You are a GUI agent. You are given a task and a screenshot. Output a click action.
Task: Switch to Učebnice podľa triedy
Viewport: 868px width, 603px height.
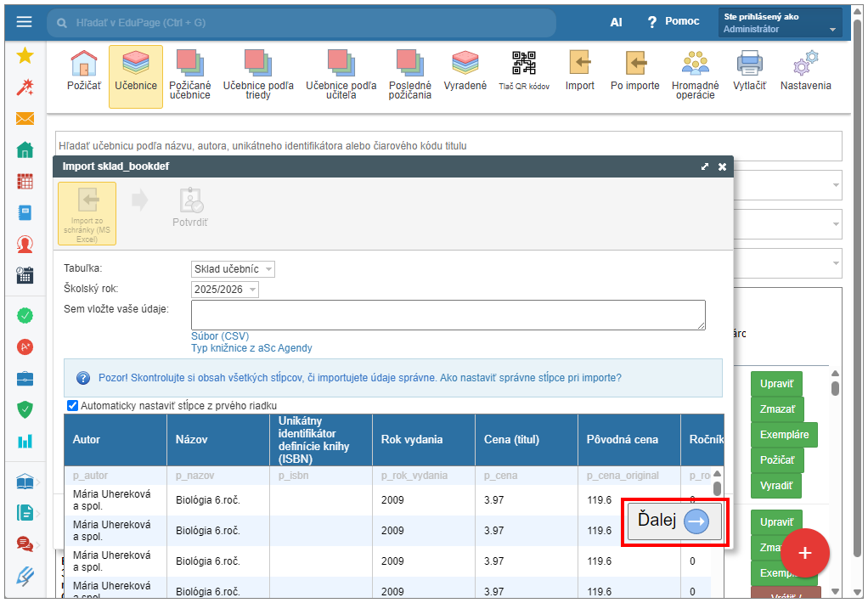click(258, 65)
